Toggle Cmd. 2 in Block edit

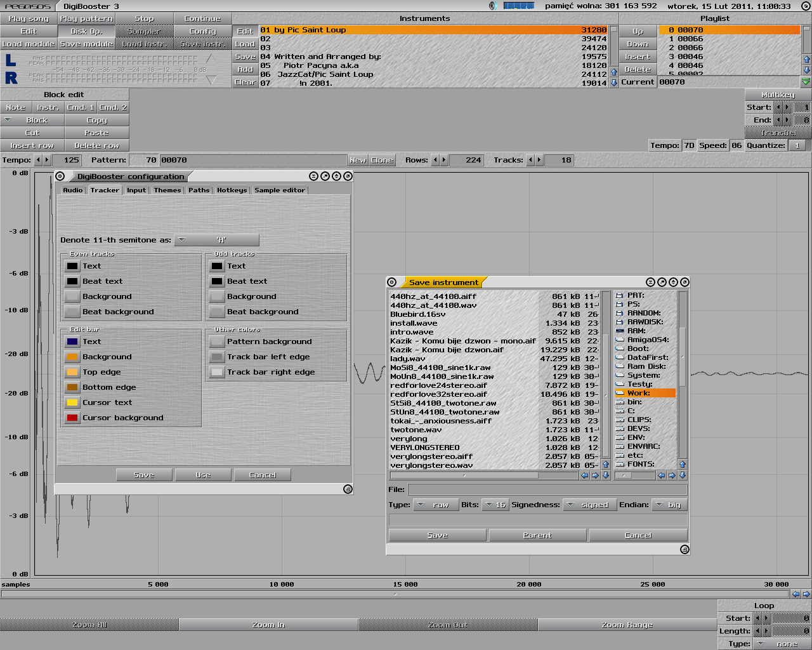click(x=113, y=107)
